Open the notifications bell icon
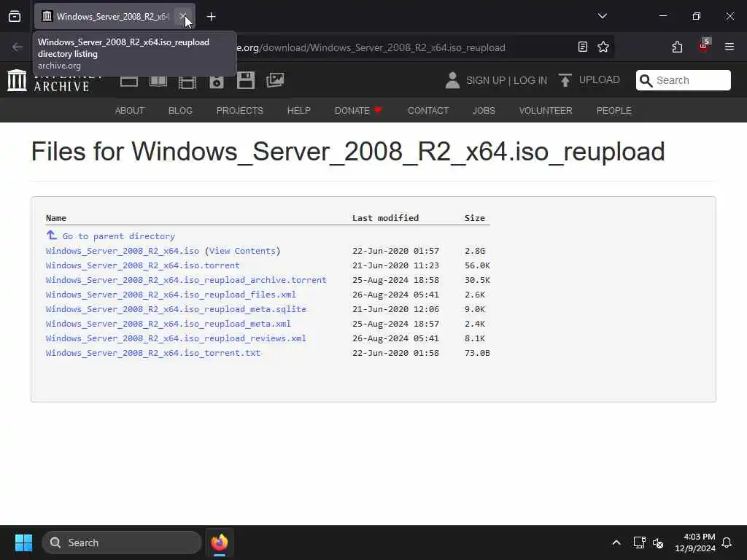 click(727, 542)
